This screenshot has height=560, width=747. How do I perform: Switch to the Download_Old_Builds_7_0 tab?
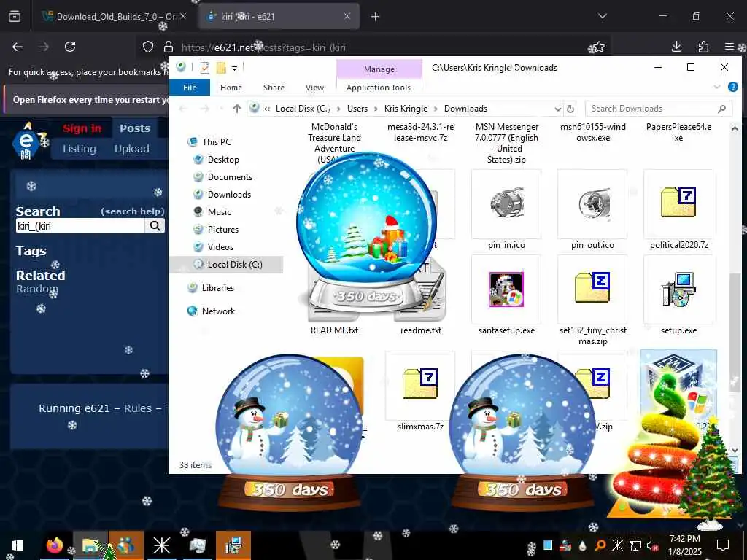[x=115, y=16]
